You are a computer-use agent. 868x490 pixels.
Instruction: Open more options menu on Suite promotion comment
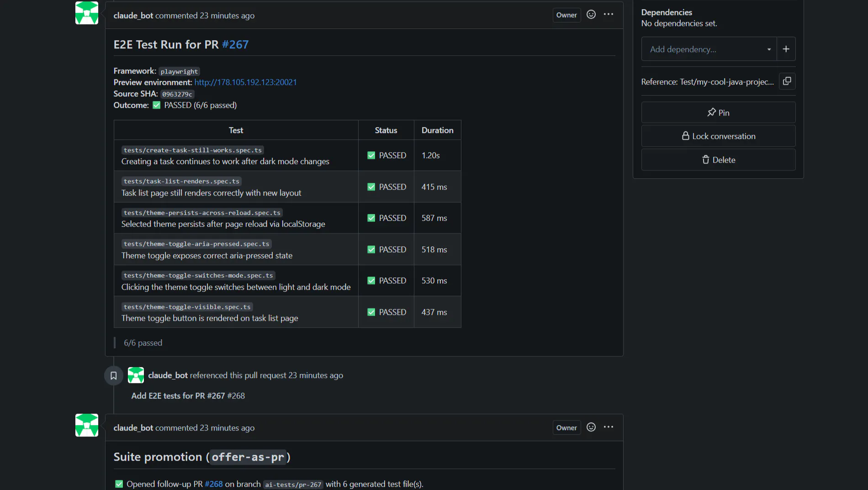609,427
